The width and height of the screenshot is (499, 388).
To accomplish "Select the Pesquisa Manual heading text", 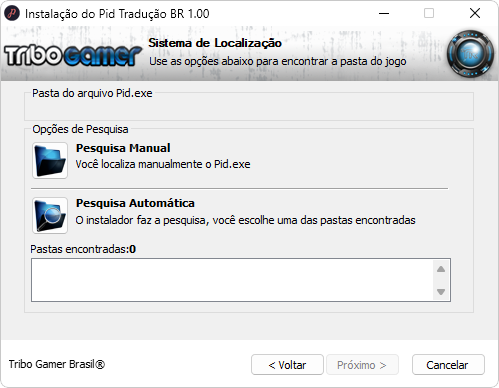I will [123, 148].
